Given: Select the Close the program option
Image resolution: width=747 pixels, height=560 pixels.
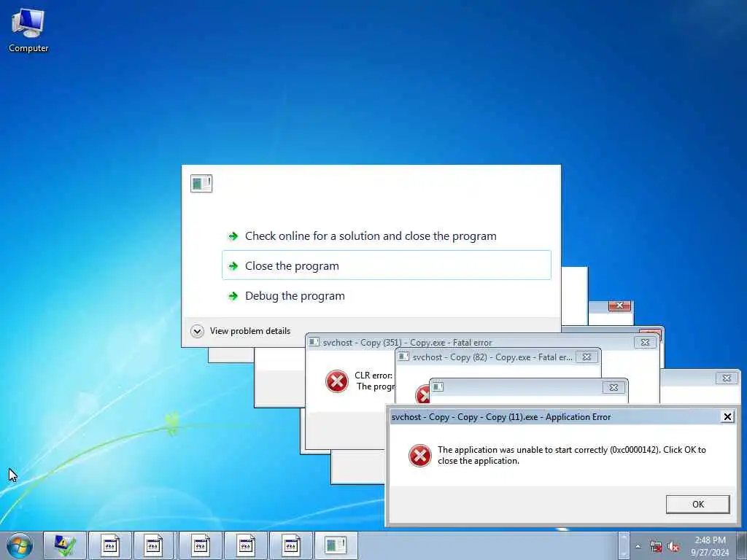Looking at the screenshot, I should (387, 265).
